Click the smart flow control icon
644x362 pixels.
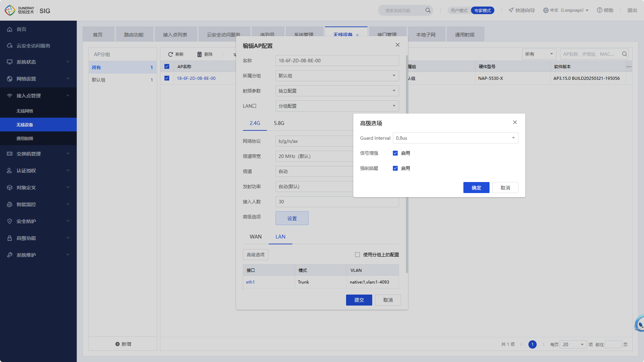pos(10,204)
